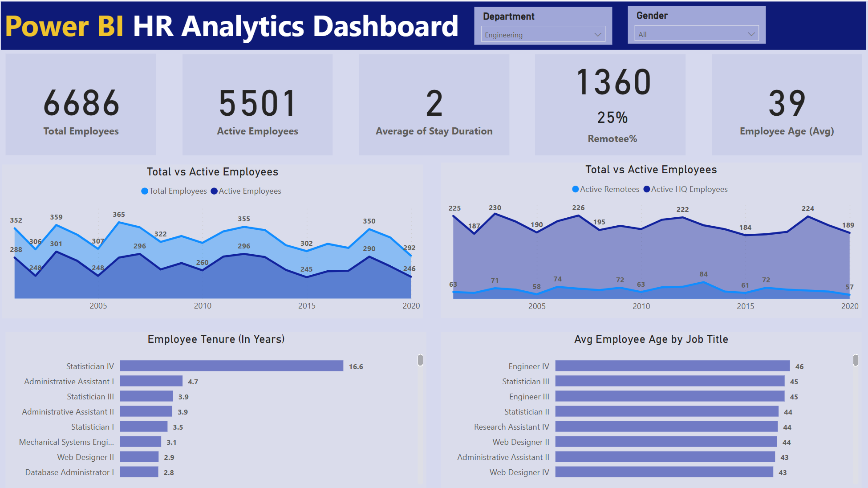
Task: Select the Administrative Assistant I tenure bar
Action: point(151,381)
